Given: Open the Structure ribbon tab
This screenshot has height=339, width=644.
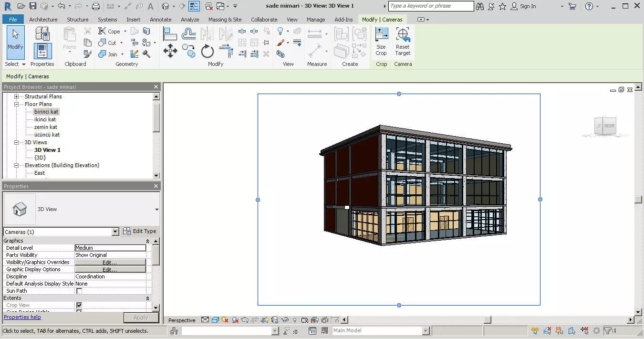Looking at the screenshot, I should (x=78, y=20).
